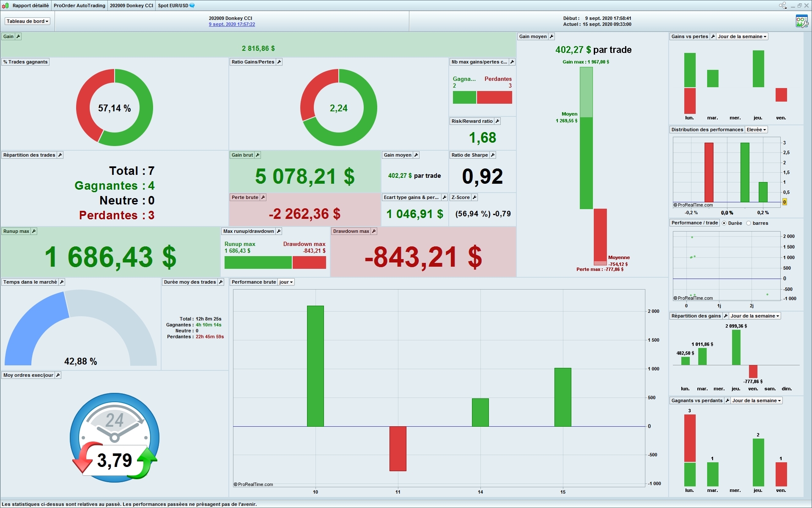This screenshot has width=812, height=508.
Task: Click the tall green bar for day 10
Action: 315,366
